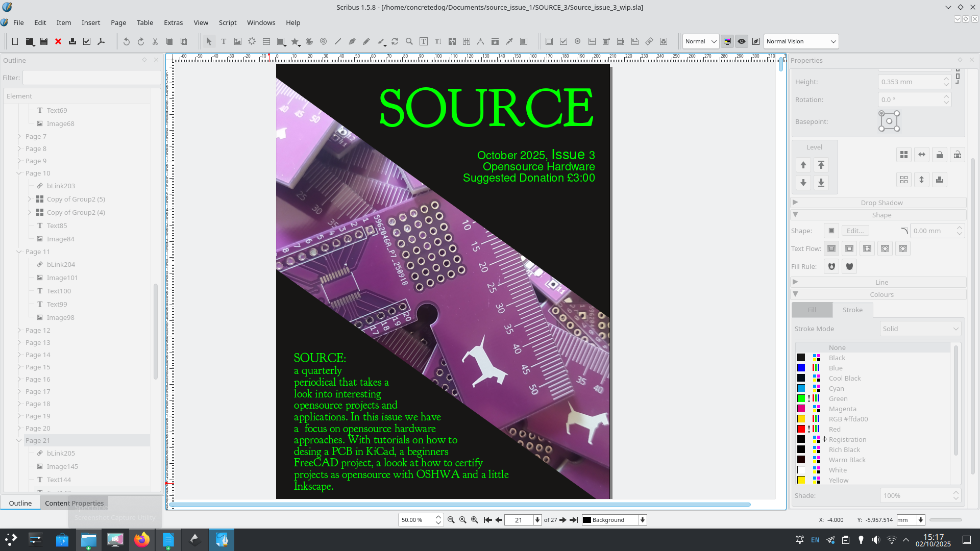980x551 pixels.
Task: Switch to the Stroke tab
Action: [x=852, y=310]
